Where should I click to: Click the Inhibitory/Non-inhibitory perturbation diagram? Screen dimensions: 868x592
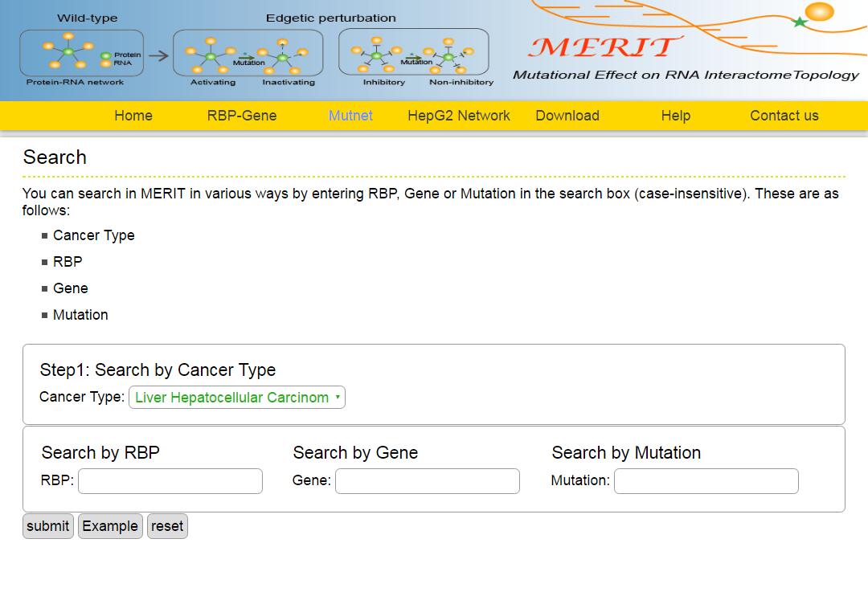tap(413, 53)
